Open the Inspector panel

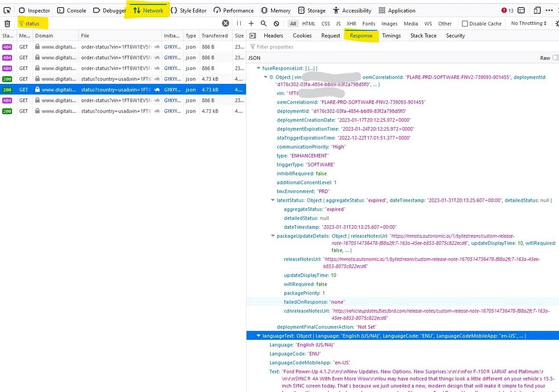point(34,10)
